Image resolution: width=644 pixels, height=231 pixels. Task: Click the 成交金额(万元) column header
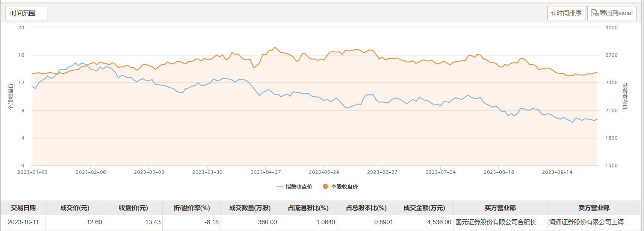click(x=424, y=208)
